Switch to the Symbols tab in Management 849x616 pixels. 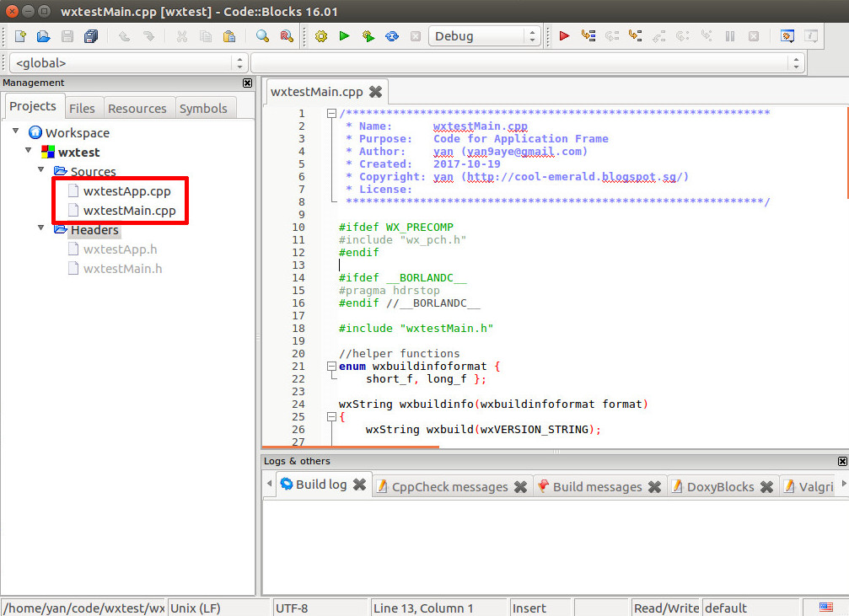204,108
